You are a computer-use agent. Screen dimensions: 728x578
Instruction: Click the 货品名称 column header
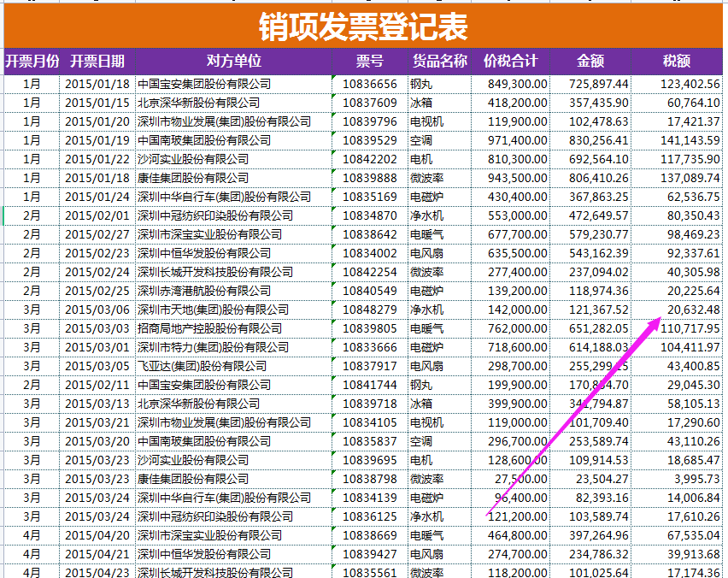point(440,62)
